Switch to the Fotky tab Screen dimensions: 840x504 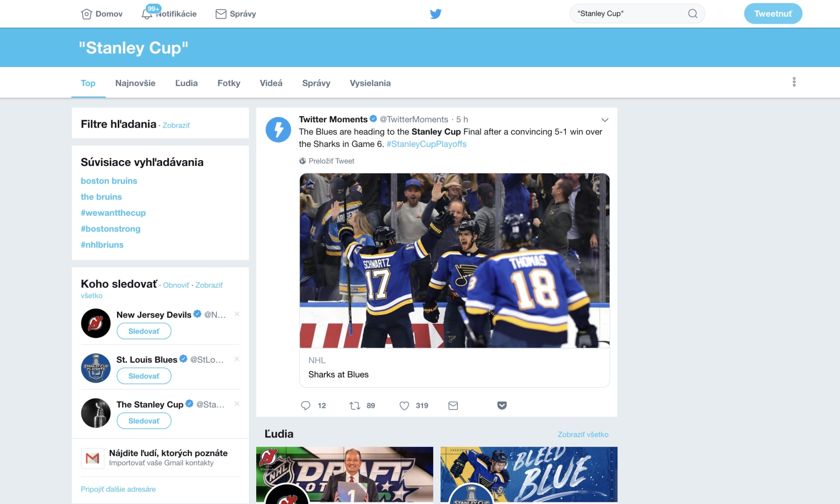pyautogui.click(x=229, y=83)
